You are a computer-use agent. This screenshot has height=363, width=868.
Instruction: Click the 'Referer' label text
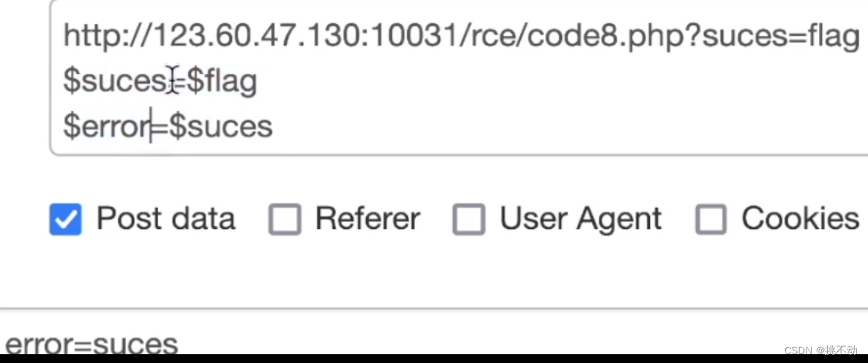click(367, 220)
